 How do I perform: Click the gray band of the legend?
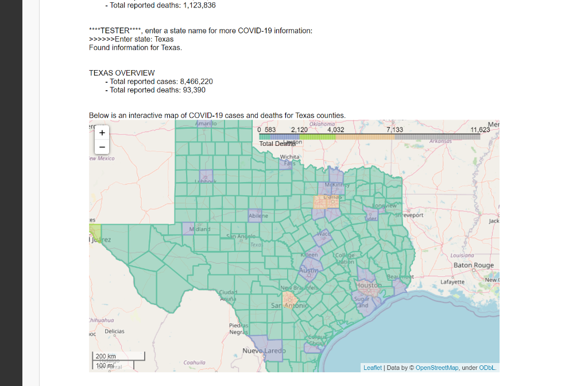point(438,137)
